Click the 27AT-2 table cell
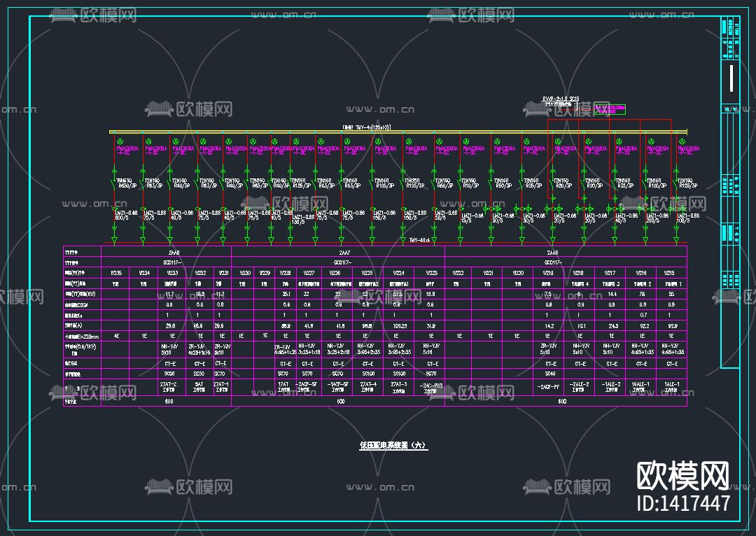 point(169,386)
